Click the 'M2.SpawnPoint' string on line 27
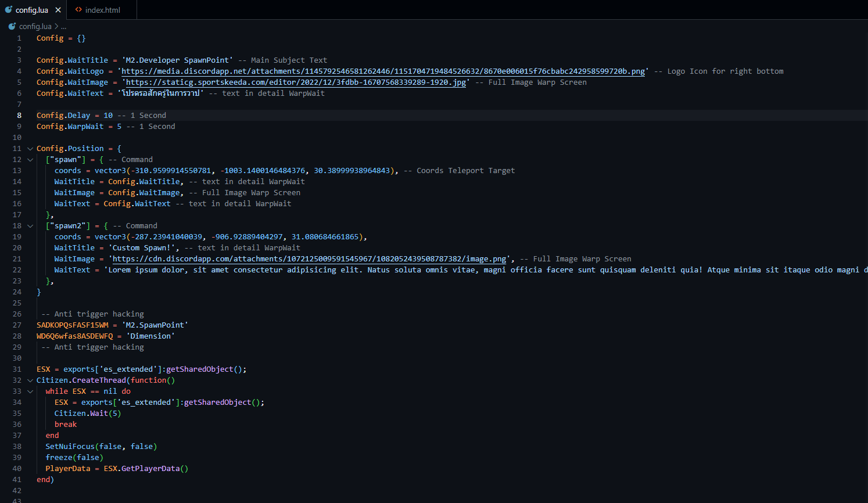Image resolution: width=868 pixels, height=503 pixels. 155,325
